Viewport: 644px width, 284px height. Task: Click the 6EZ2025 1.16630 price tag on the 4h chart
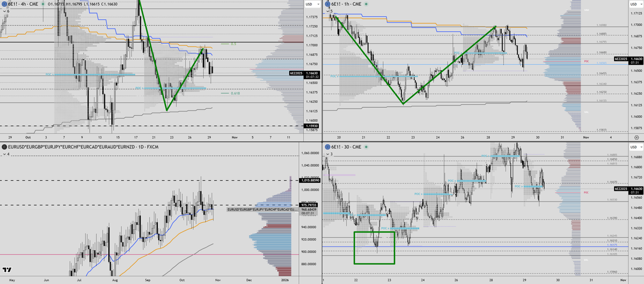303,74
